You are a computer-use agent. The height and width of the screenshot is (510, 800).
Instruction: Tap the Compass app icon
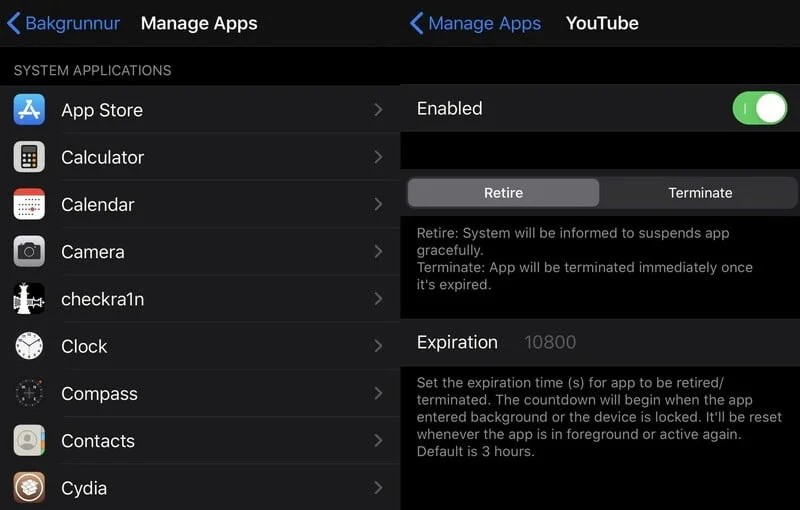click(x=29, y=393)
